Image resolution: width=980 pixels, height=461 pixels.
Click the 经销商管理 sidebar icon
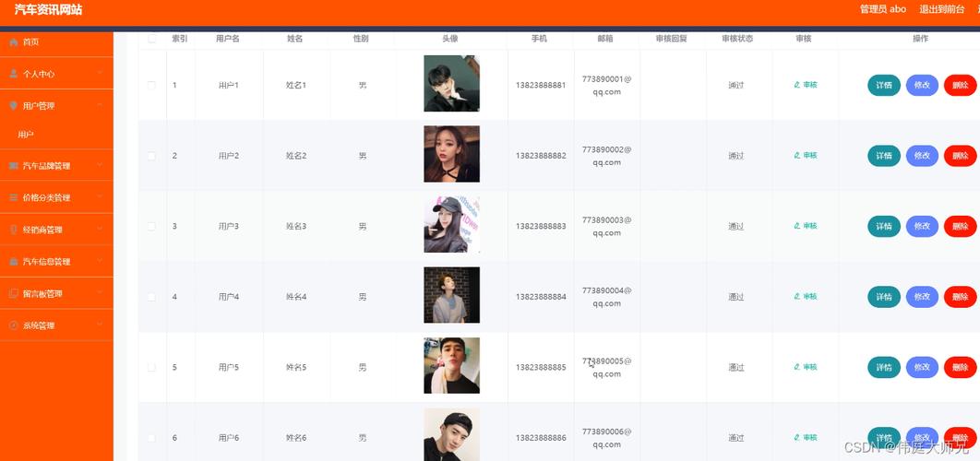(14, 230)
